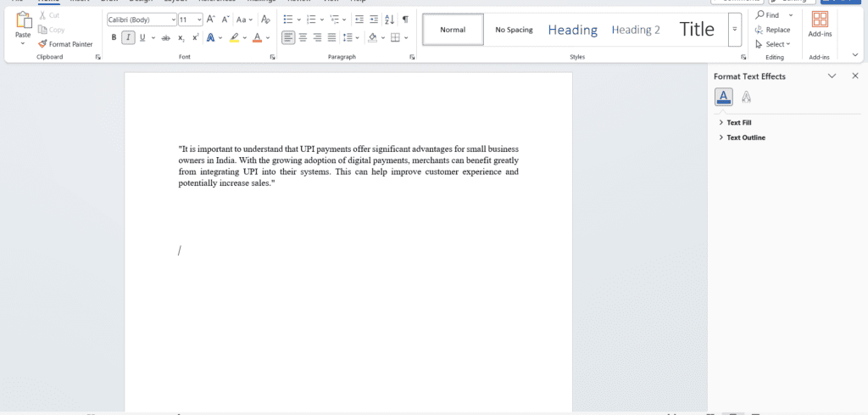
Task: Expand the Text Outline section
Action: tap(742, 137)
